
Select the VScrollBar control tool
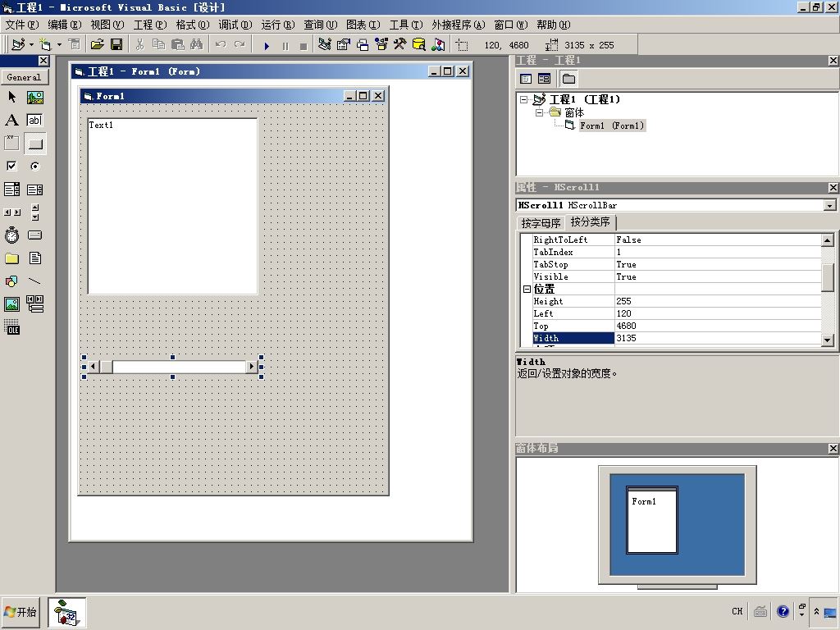[34, 212]
